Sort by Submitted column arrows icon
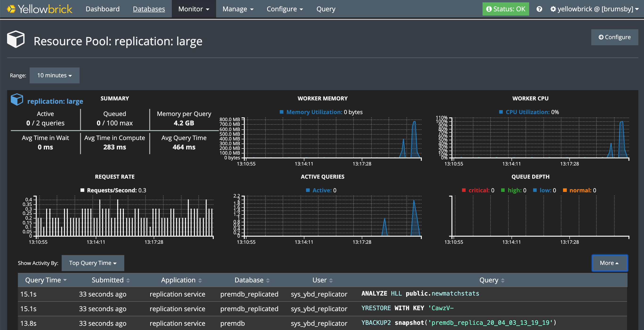Image resolution: width=644 pixels, height=330 pixels. [128, 280]
